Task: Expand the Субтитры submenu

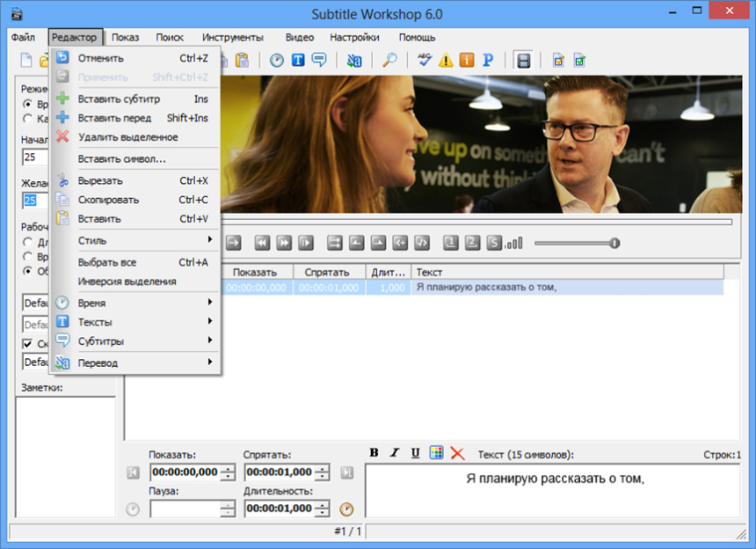Action: click(x=136, y=341)
